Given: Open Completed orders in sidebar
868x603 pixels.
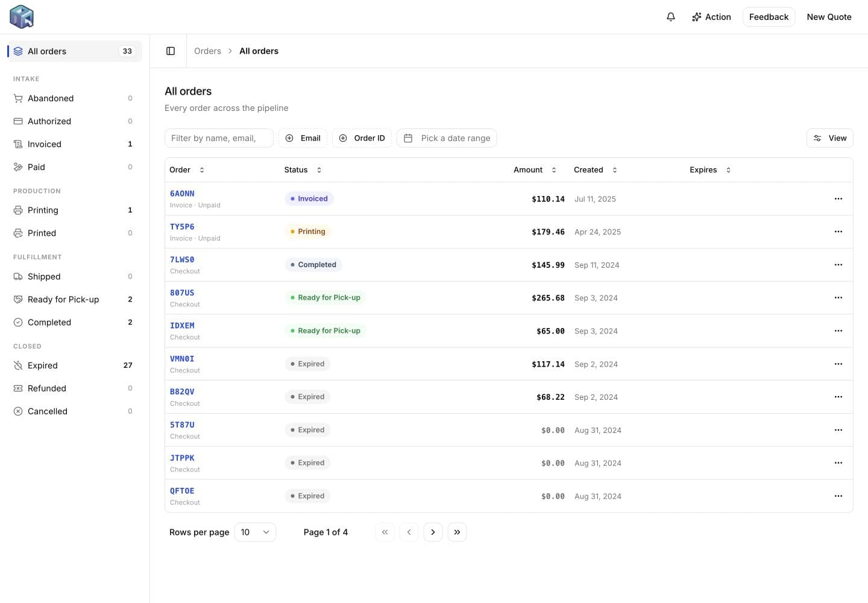Looking at the screenshot, I should click(x=75, y=323).
